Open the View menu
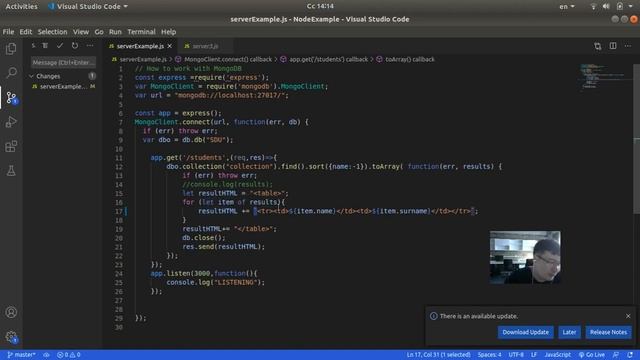Viewport: 640px width, 360px height. tap(81, 32)
